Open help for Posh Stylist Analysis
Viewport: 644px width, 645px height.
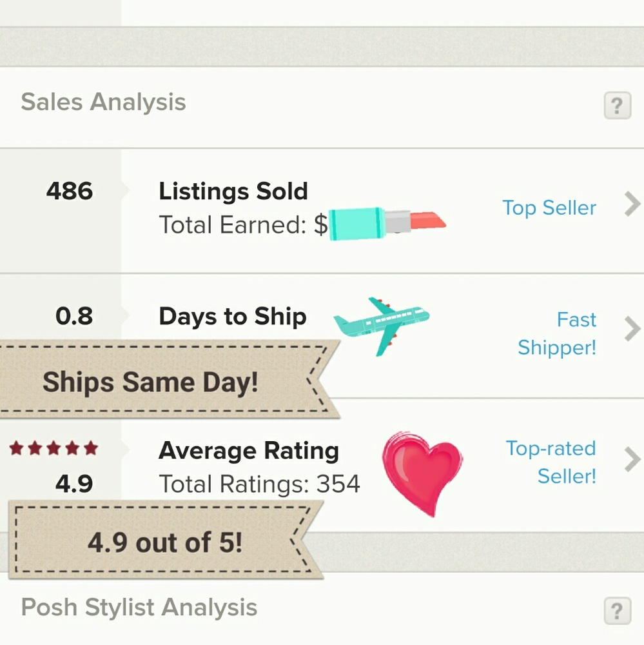click(x=616, y=610)
